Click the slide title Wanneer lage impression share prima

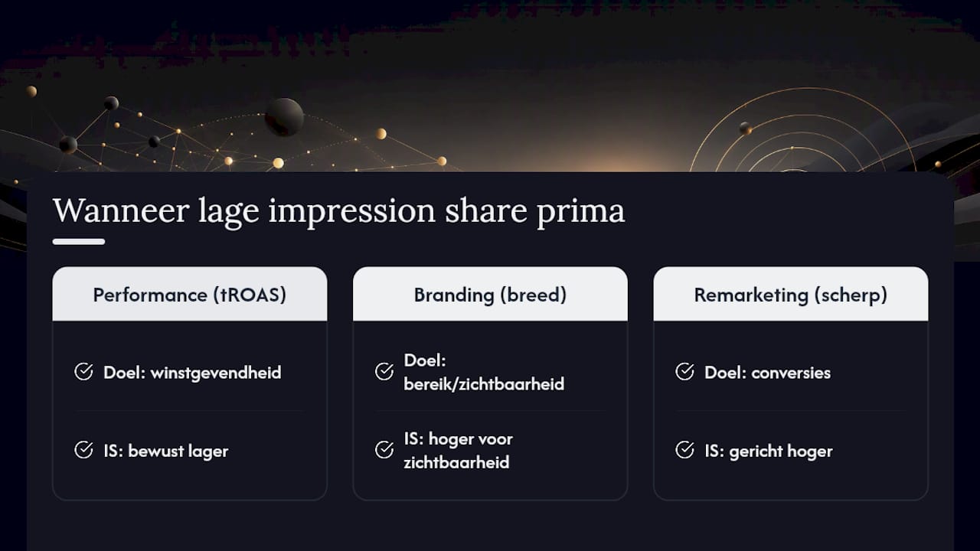tap(338, 210)
